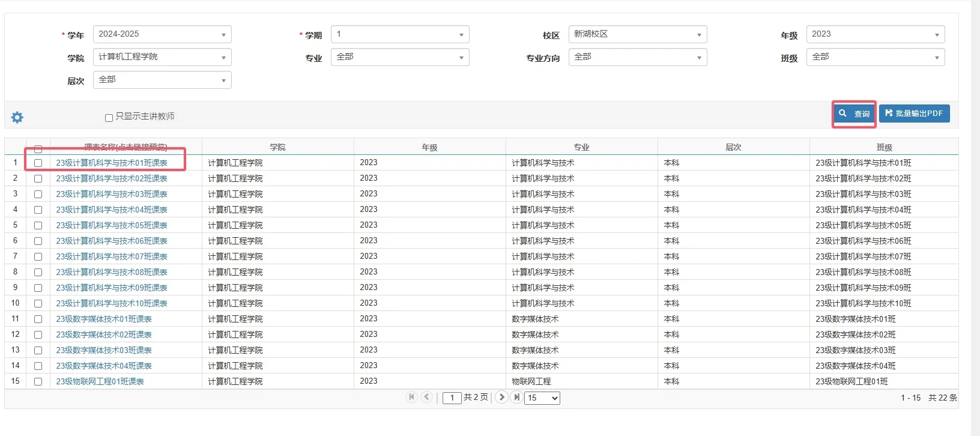Open the 学年 2024-2025 dropdown
980x436 pixels.
click(x=162, y=34)
